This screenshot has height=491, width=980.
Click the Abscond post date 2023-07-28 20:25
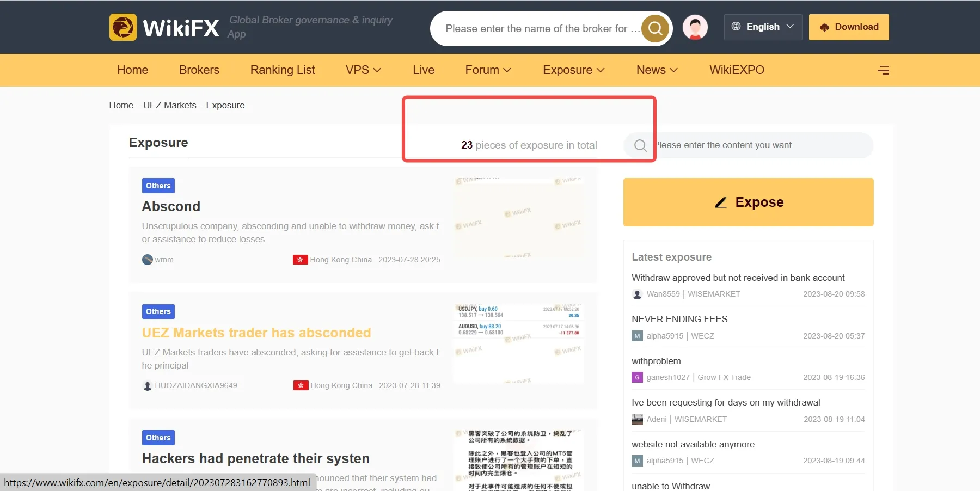point(409,260)
